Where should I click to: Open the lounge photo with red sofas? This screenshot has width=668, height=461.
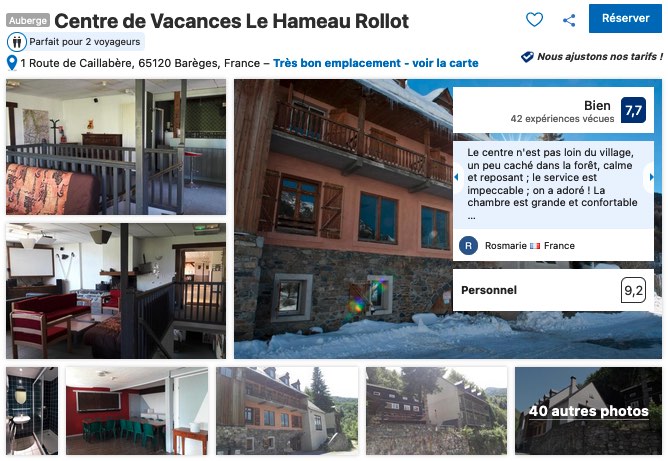tap(116, 291)
